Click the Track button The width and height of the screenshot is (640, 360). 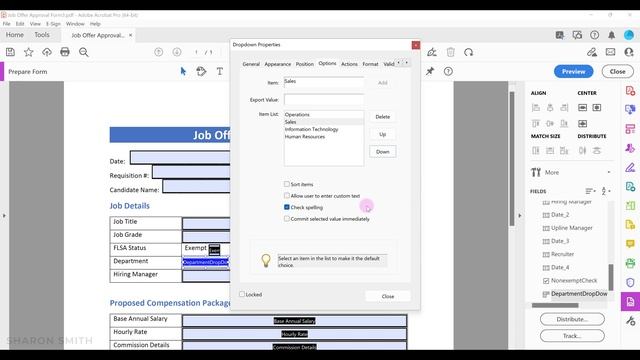point(572,336)
